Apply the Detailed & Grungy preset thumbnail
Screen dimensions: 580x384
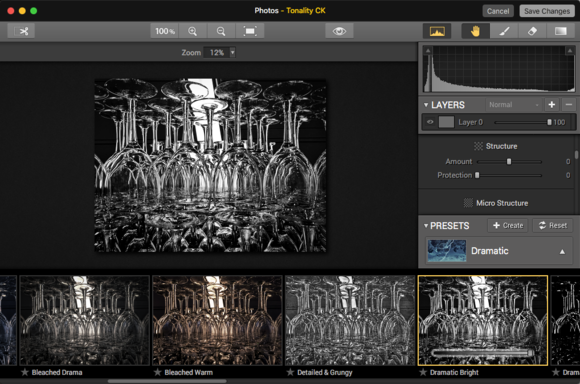[x=350, y=320]
